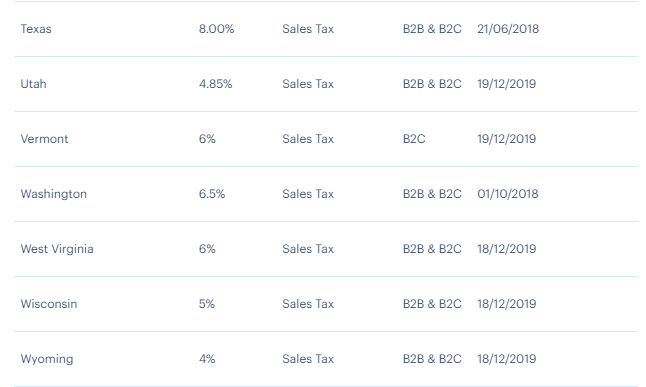Viewport: 646px width, 387px height.
Task: Select Utah in the state column
Action: [33, 84]
